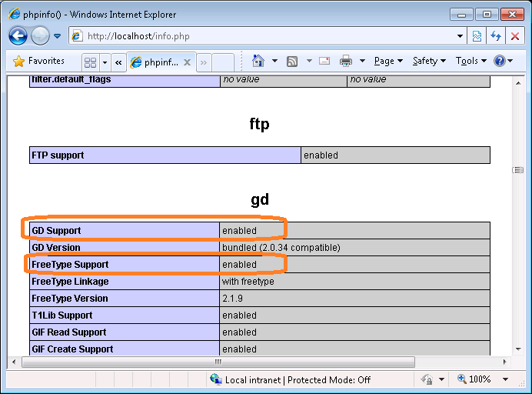Click the Read Mail envelope icon

[x=324, y=61]
